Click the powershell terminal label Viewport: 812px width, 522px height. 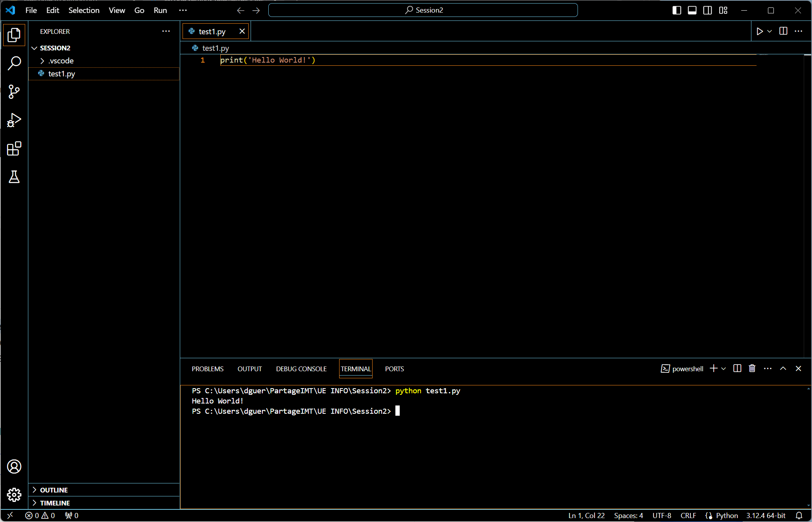pos(682,369)
